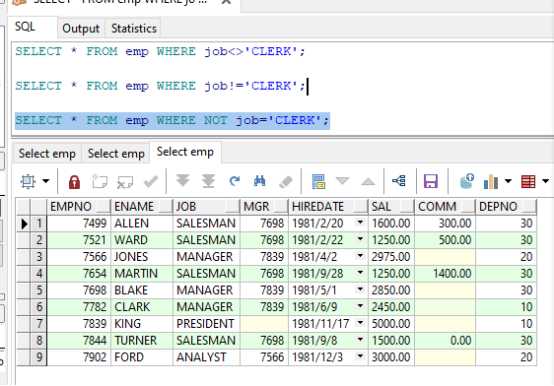Click the SAL column header
This screenshot has height=386, width=554.
(x=391, y=207)
